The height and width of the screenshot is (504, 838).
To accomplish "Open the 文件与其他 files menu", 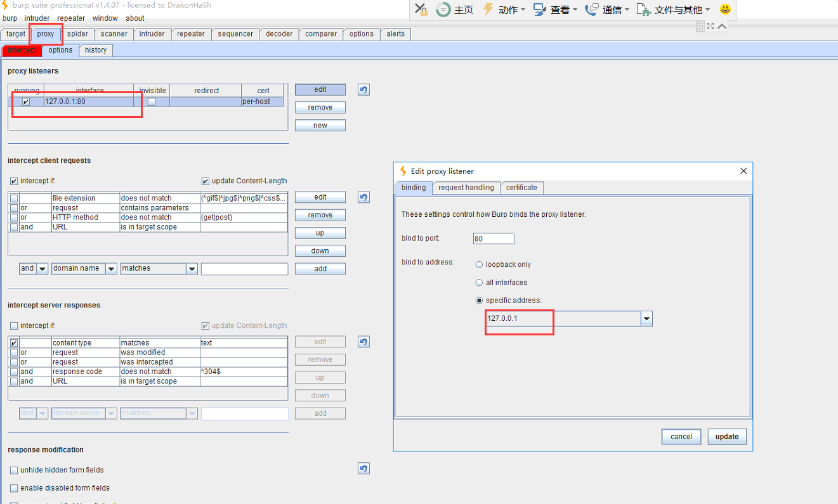I will click(673, 10).
